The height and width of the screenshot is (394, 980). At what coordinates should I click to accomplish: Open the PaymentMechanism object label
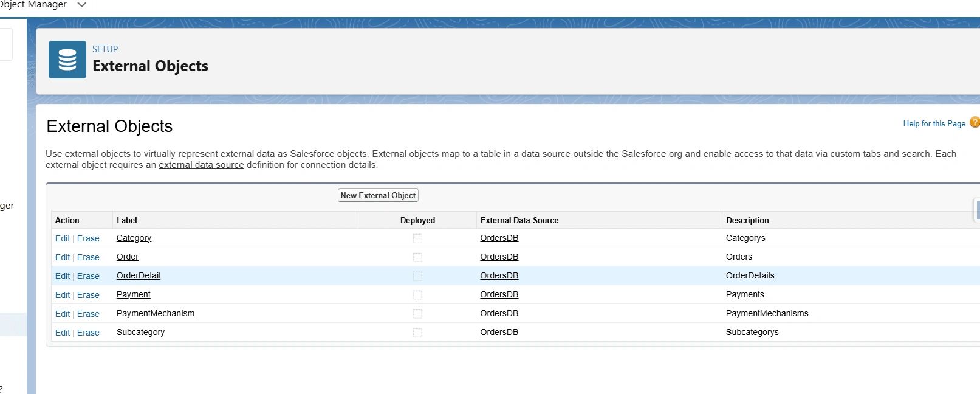(156, 313)
